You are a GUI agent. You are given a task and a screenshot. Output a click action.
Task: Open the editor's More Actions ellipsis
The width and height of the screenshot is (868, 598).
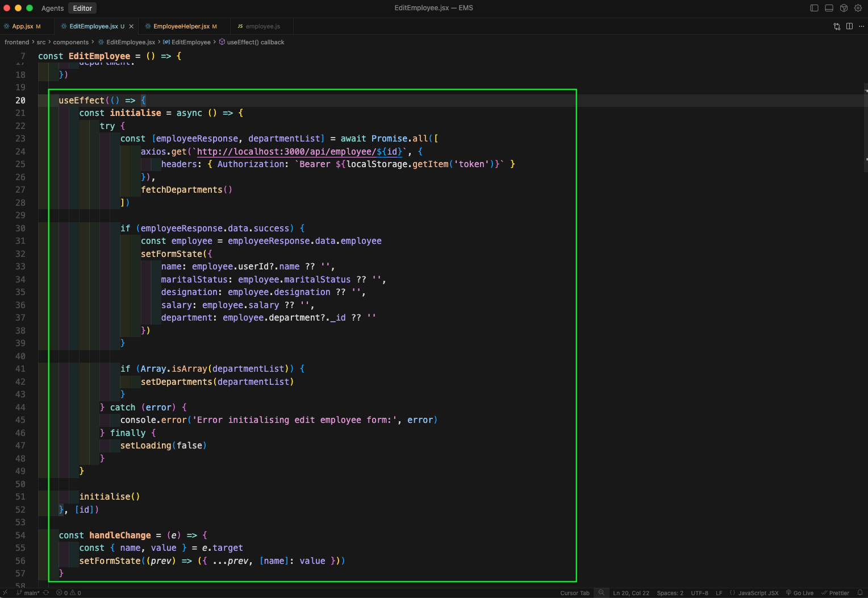[861, 26]
